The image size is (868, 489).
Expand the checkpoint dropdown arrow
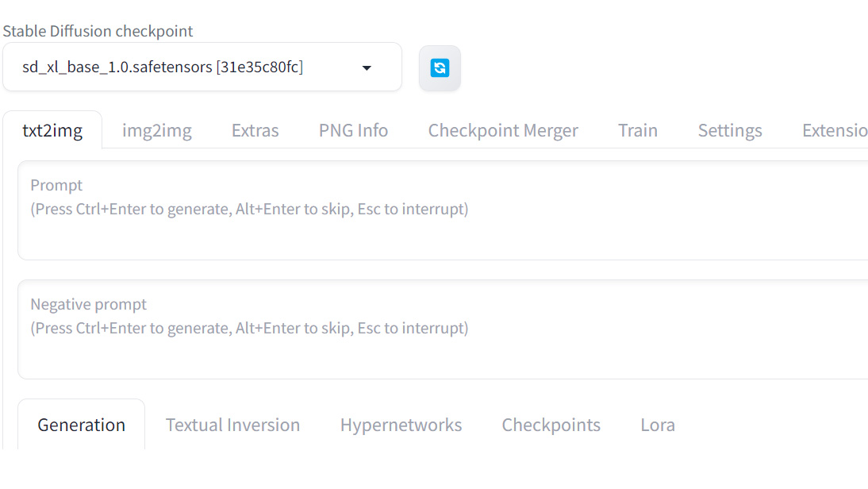click(367, 68)
